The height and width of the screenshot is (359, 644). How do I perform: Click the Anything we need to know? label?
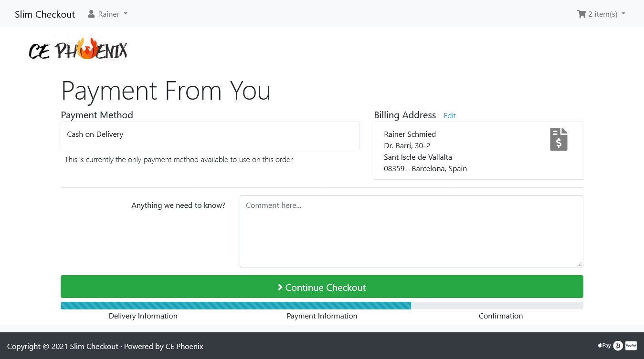point(179,205)
